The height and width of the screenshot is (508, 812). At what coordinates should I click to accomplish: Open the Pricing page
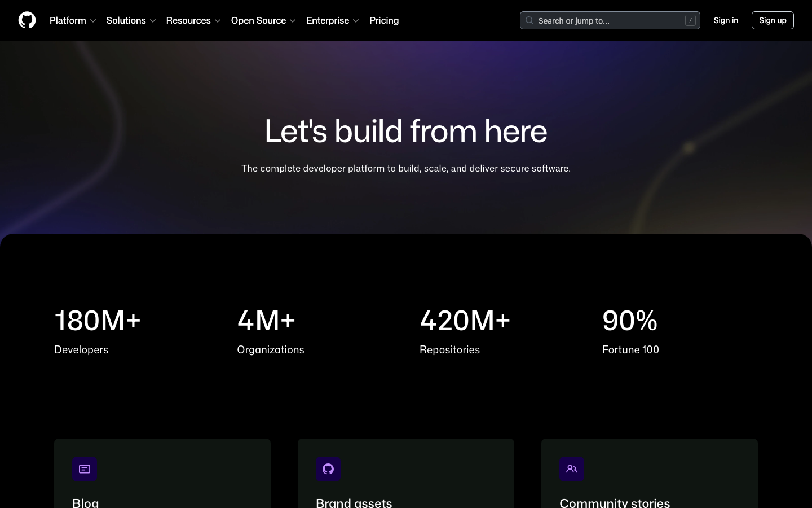(384, 20)
